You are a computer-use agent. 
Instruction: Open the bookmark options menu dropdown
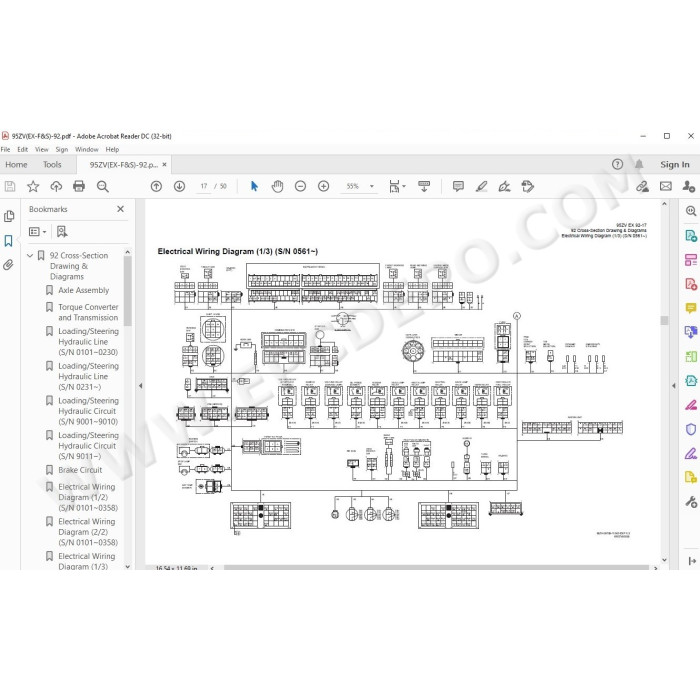pyautogui.click(x=38, y=231)
